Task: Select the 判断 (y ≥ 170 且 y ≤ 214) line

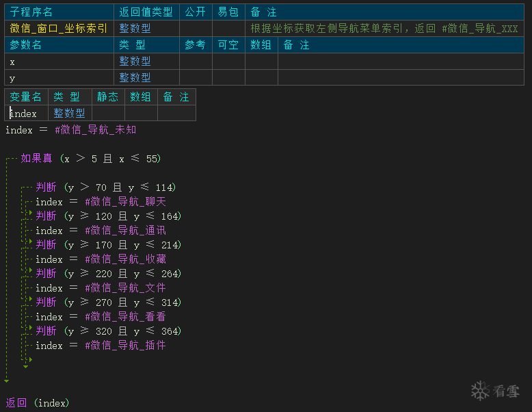Action: pyautogui.click(x=108, y=244)
